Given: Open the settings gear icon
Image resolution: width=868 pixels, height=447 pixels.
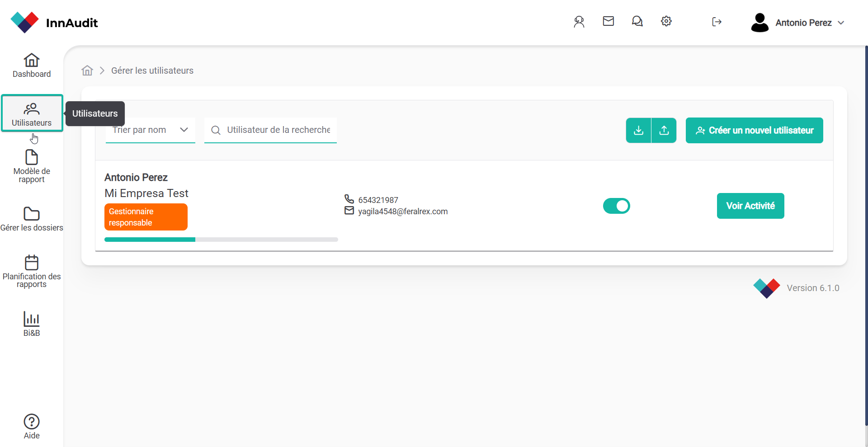Looking at the screenshot, I should click(666, 21).
